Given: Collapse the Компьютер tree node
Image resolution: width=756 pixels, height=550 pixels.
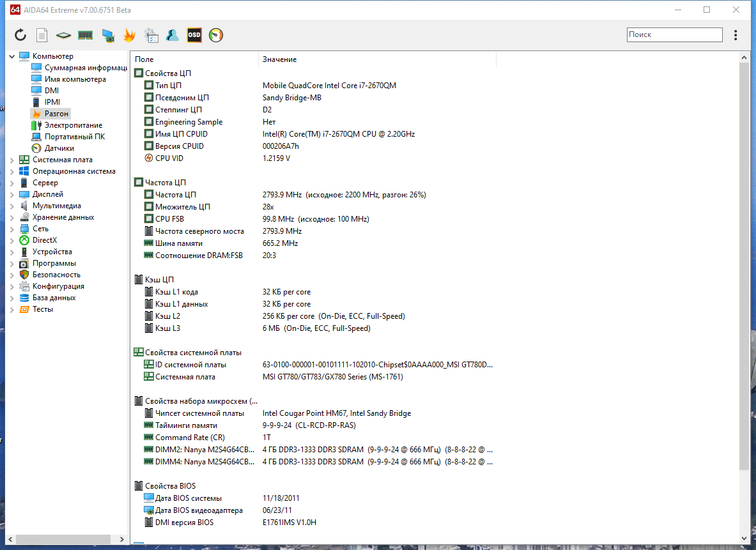Looking at the screenshot, I should [12, 56].
